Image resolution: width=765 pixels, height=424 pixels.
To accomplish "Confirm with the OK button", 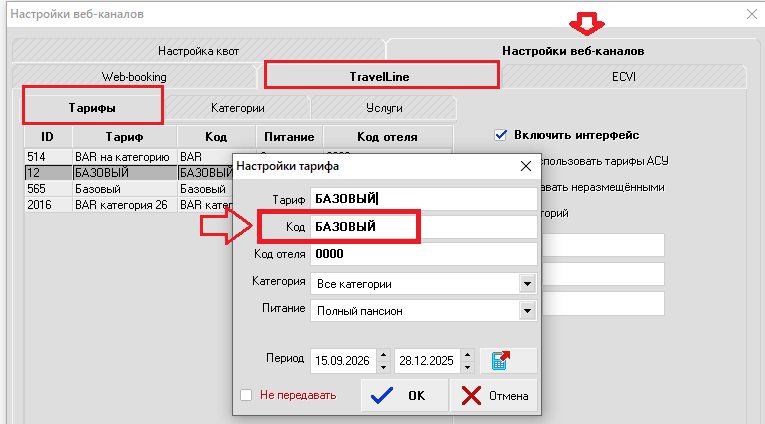I will tap(404, 395).
